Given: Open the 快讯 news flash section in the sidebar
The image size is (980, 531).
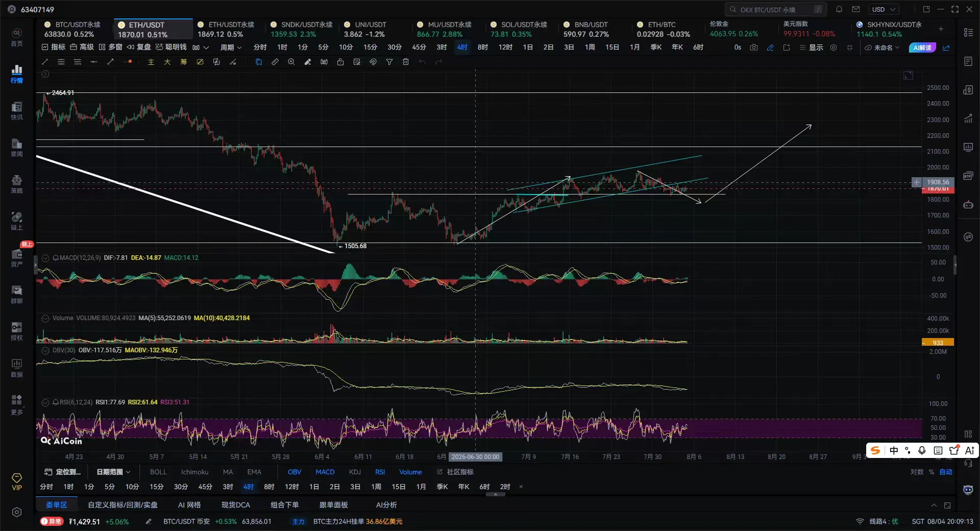Looking at the screenshot, I should point(17,110).
